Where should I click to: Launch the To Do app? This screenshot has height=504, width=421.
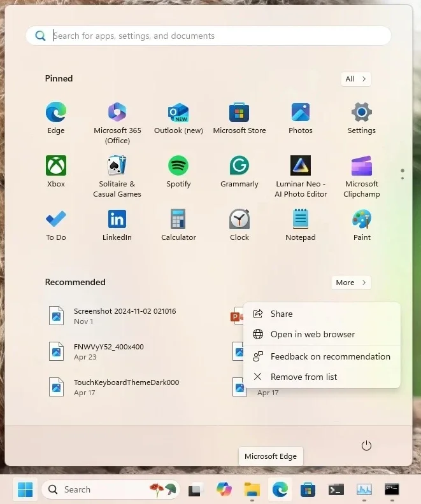pos(56,225)
